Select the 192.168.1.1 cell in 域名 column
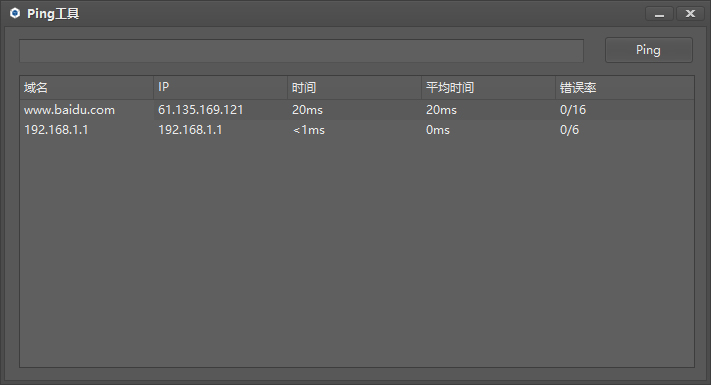 87,130
